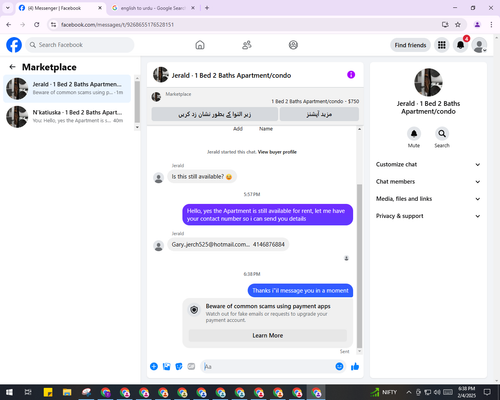Screen dimensions: 500x400
Task: Click the taskbar clock showing 6:38 PM
Action: click(x=466, y=392)
